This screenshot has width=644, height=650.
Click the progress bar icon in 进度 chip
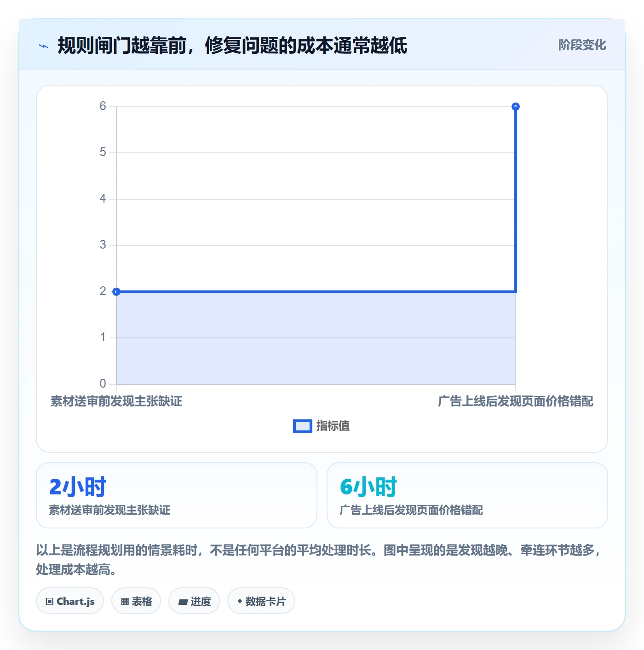pos(183,602)
